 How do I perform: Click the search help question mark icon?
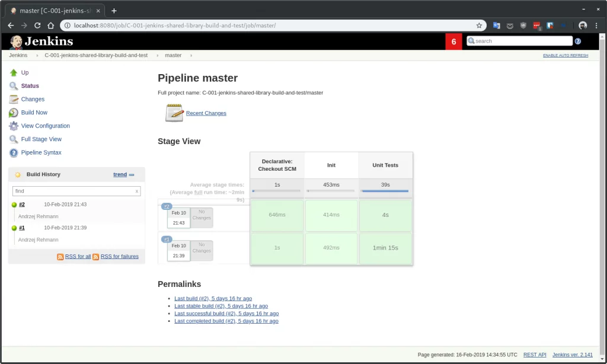click(577, 41)
